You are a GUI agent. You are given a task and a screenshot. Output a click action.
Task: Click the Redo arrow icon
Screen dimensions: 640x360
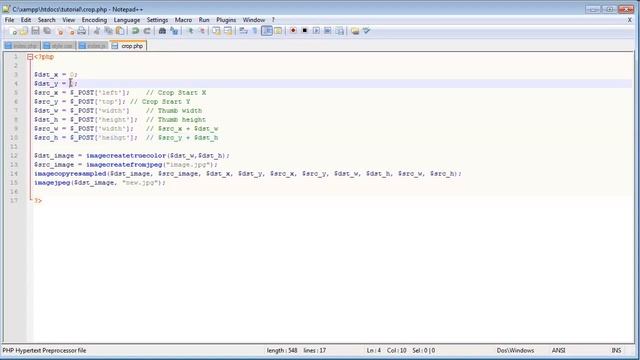tap(147, 31)
